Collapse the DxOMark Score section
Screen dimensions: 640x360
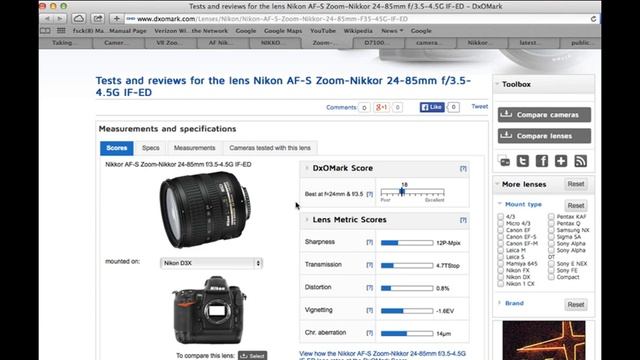tap(307, 168)
